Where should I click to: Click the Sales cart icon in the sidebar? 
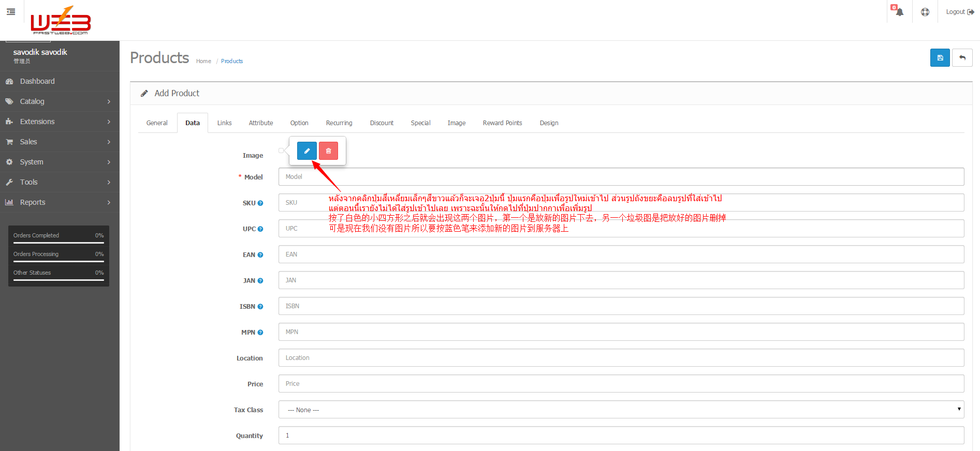tap(9, 142)
